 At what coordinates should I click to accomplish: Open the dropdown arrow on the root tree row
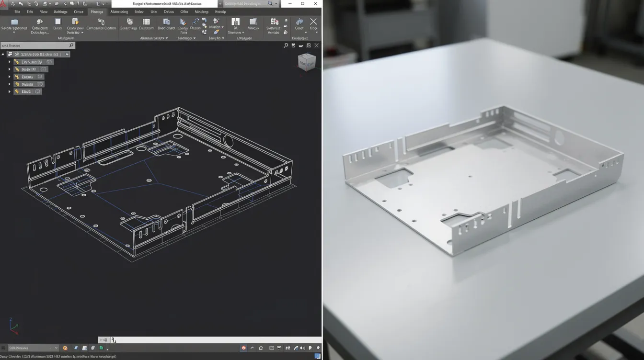pos(67,55)
